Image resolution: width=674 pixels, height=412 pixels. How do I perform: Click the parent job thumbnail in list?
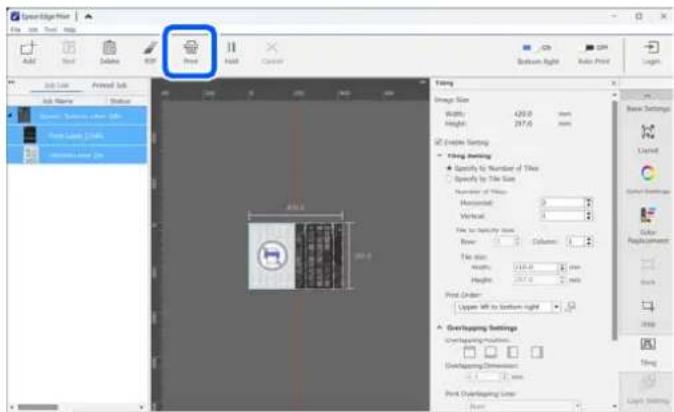[x=24, y=115]
